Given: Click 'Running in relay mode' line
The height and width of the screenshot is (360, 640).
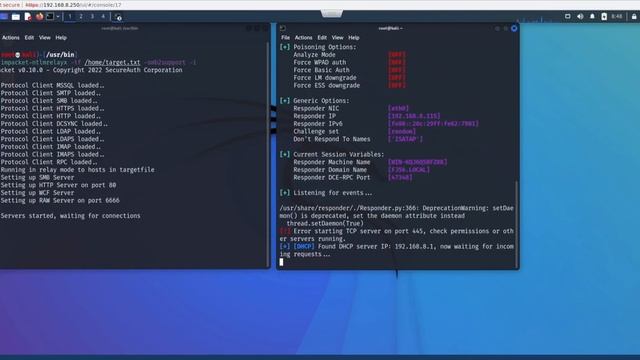Looking at the screenshot, I should pyautogui.click(x=78, y=170).
